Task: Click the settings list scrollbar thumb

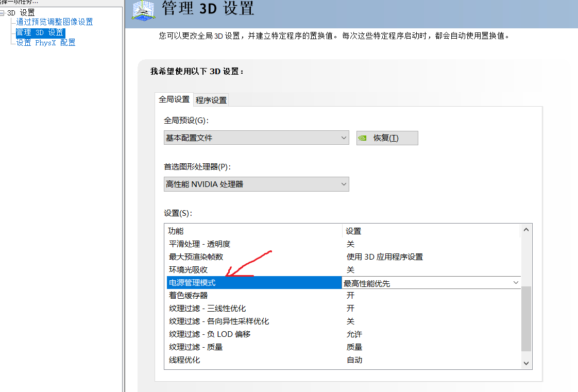Action: pyautogui.click(x=526, y=319)
